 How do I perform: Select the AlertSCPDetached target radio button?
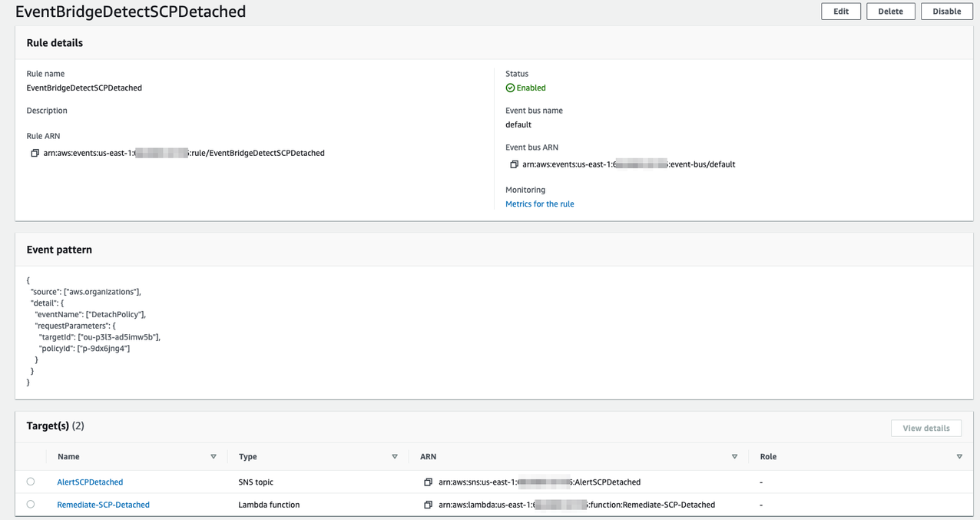point(30,482)
